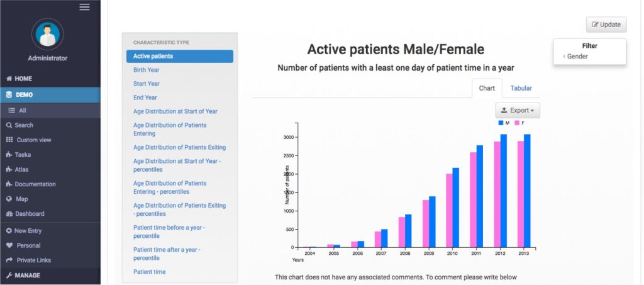This screenshot has width=644, height=285.
Task: Toggle the M series legend swatch
Action: coord(501,123)
